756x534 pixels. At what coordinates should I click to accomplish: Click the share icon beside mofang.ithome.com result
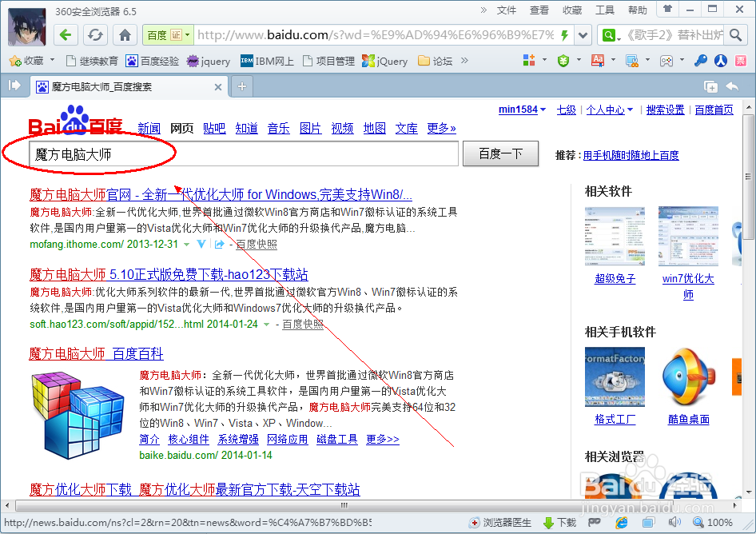220,244
